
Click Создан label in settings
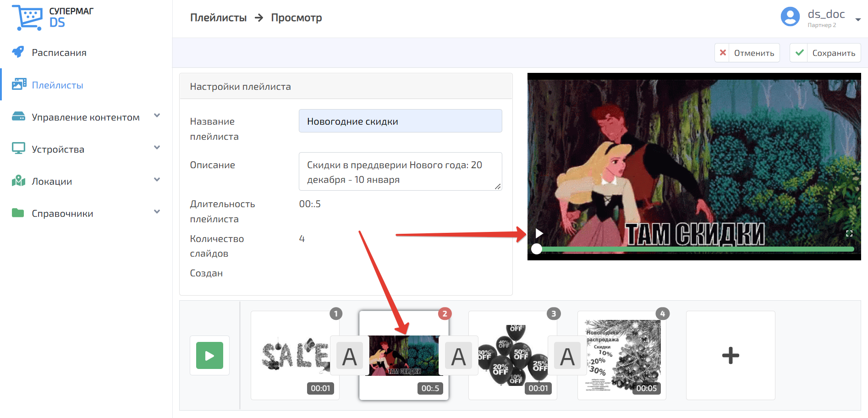tap(206, 273)
